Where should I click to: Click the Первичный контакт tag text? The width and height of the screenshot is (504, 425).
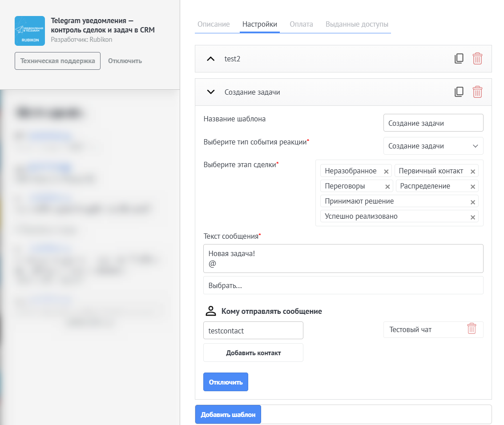point(431,171)
